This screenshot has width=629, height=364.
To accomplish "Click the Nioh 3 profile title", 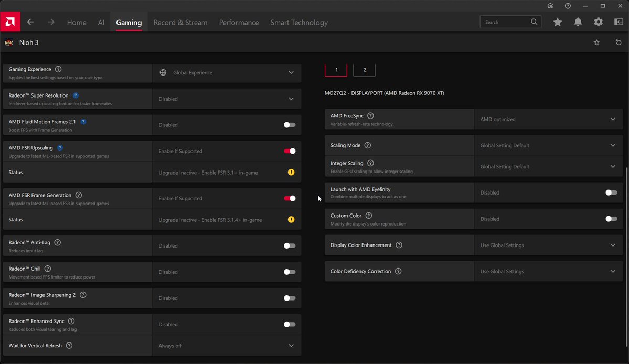I will (29, 42).
